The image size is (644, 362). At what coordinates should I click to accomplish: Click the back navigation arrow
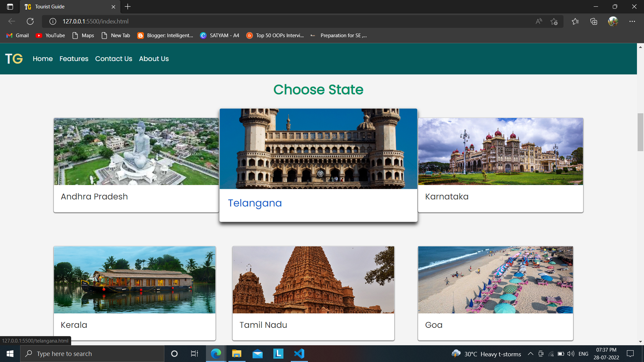(11, 21)
